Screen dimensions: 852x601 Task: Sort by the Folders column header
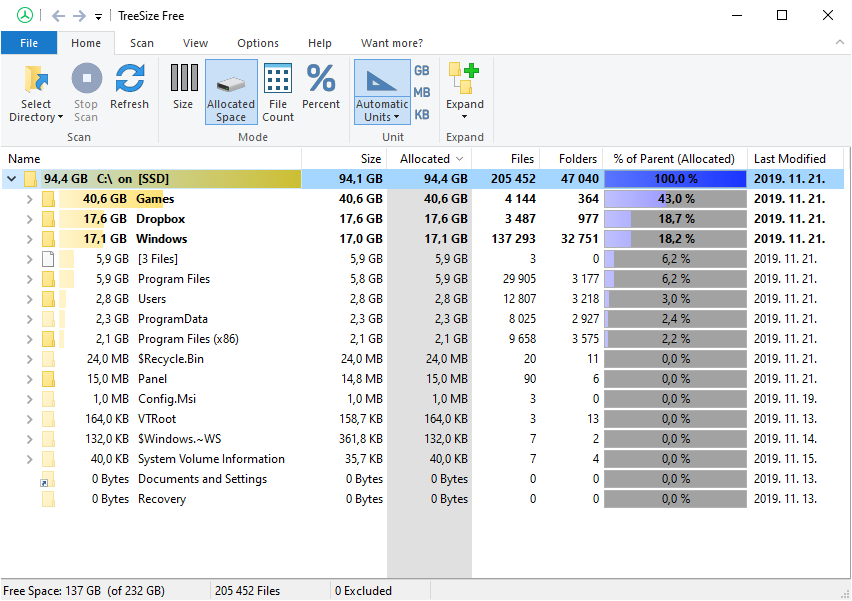(572, 159)
